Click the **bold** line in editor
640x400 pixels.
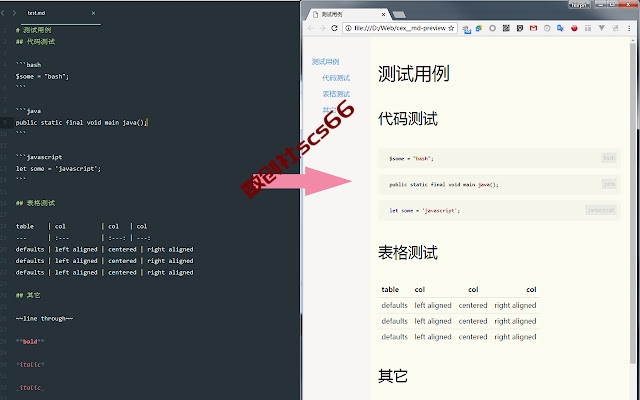pyautogui.click(x=30, y=341)
